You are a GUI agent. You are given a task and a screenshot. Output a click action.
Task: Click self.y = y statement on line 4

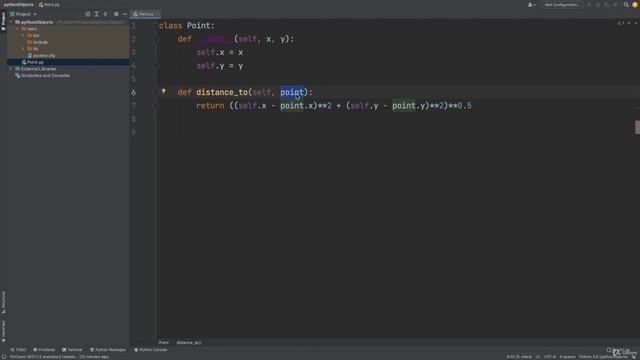click(220, 66)
